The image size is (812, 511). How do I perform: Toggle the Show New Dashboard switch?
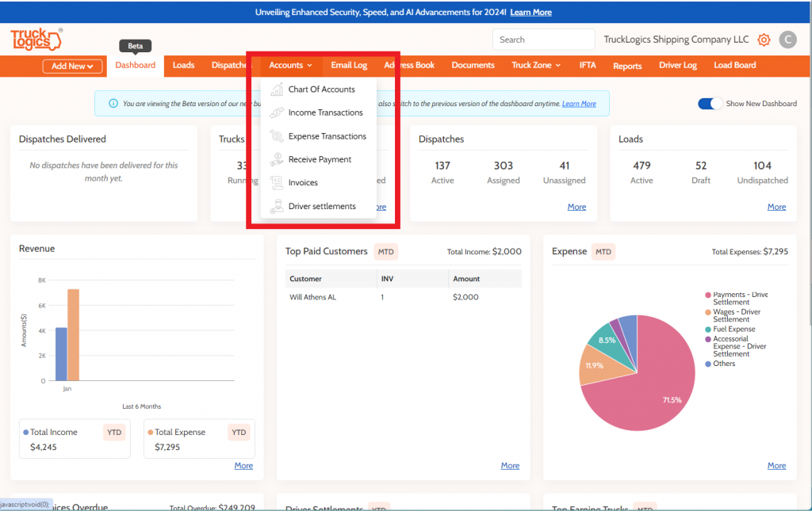[x=710, y=104]
